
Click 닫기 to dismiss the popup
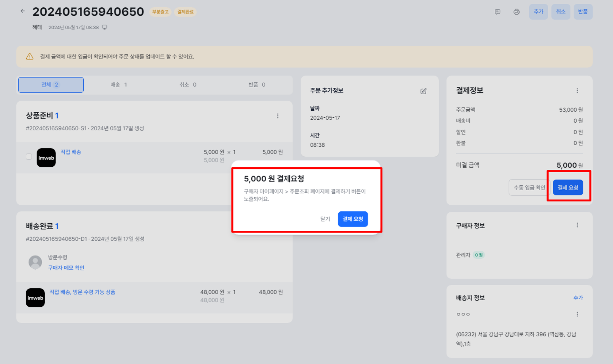pyautogui.click(x=325, y=219)
